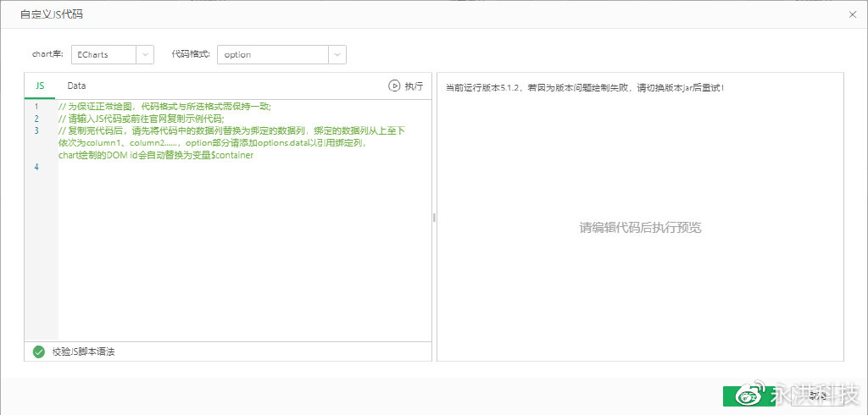Click the play icon beside 执行

click(394, 86)
